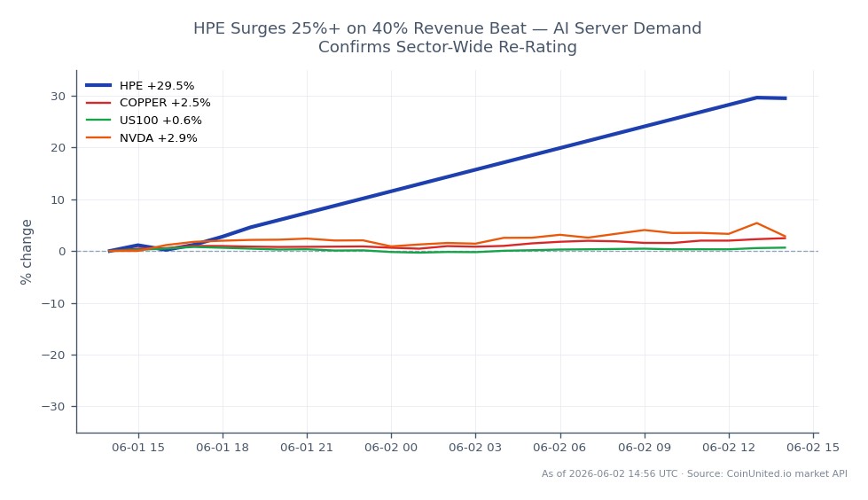Viewport: 868px width, 500px height.
Task: Select the 'COPPER +2.5%' legend label
Action: 165,103
